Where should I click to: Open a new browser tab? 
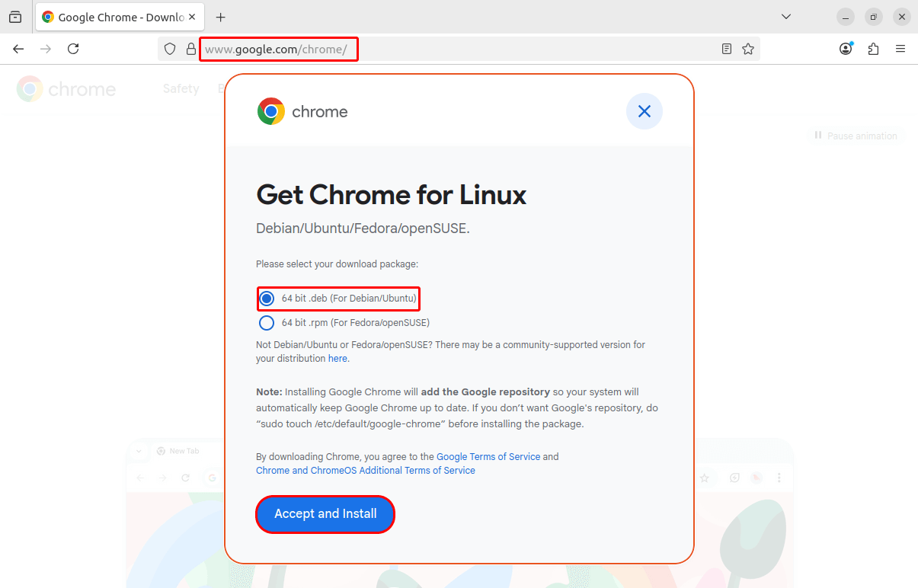(x=221, y=17)
